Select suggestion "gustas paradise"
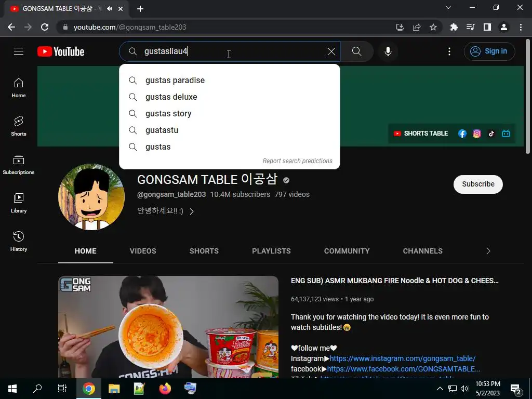This screenshot has height=399, width=532. 229,81
